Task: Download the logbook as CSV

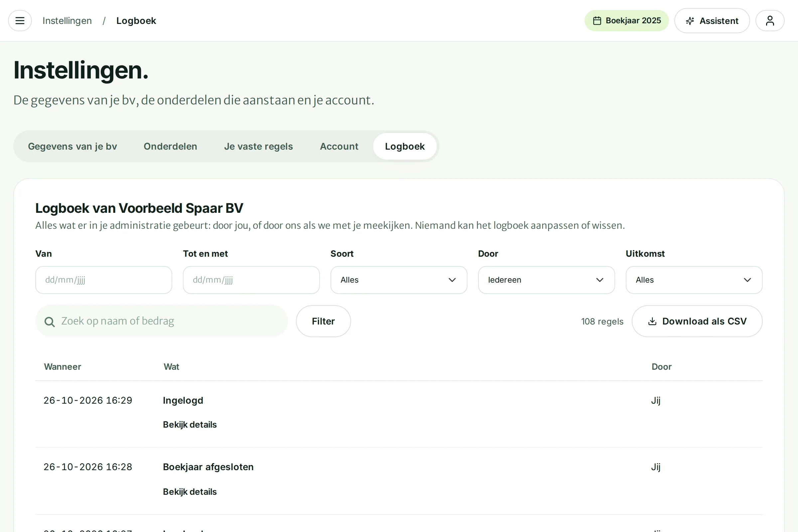Action: (697, 321)
